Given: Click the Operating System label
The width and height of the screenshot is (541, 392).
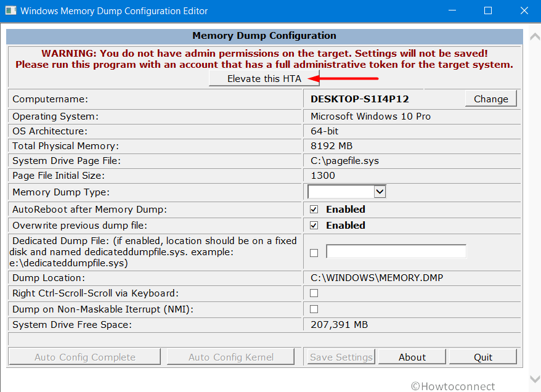Looking at the screenshot, I should click(55, 116).
